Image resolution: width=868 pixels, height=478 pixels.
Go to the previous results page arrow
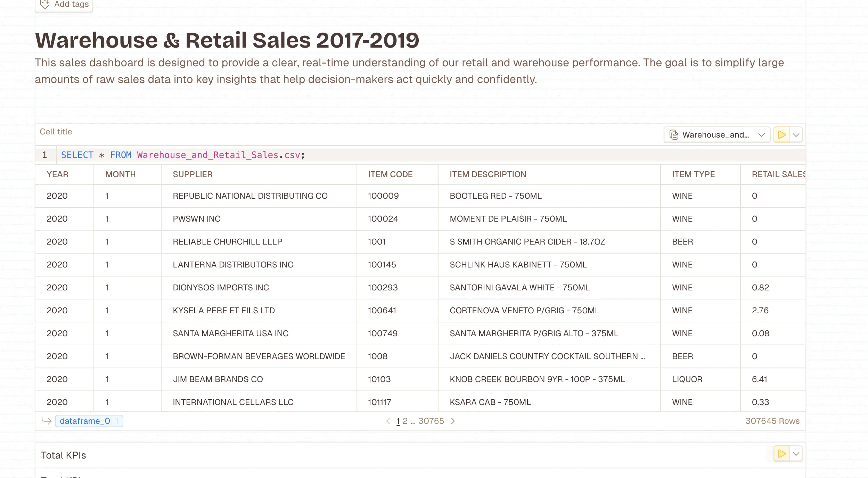388,421
